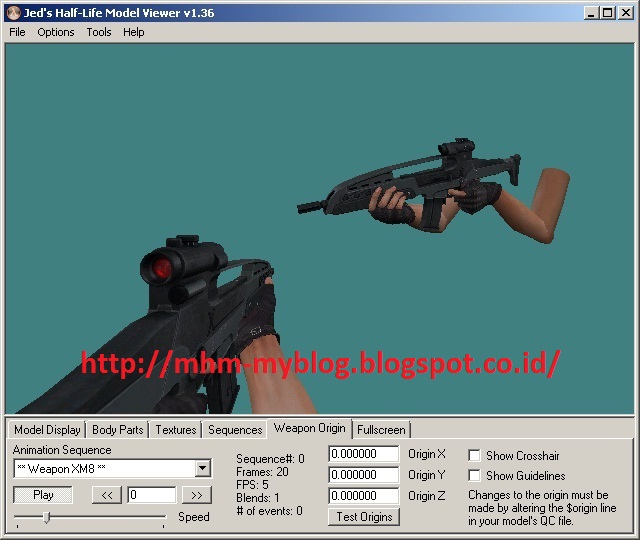Click the 'Frames: 20' text

(262, 472)
